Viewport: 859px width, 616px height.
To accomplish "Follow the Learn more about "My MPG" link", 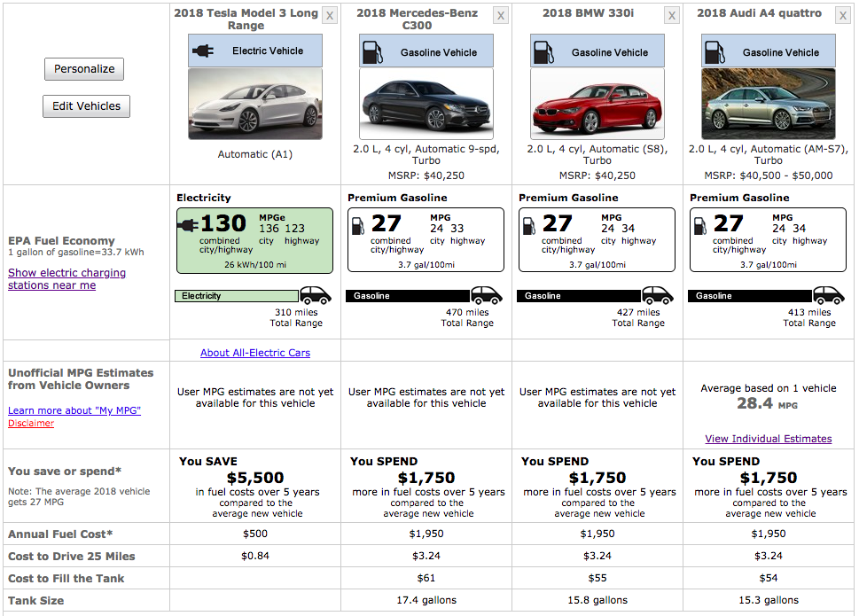I will (74, 410).
